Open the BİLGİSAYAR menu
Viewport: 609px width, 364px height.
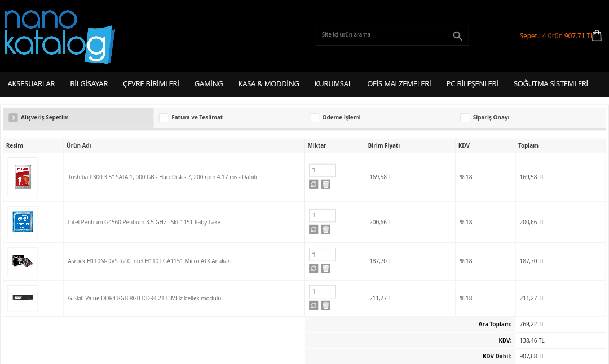pos(89,84)
